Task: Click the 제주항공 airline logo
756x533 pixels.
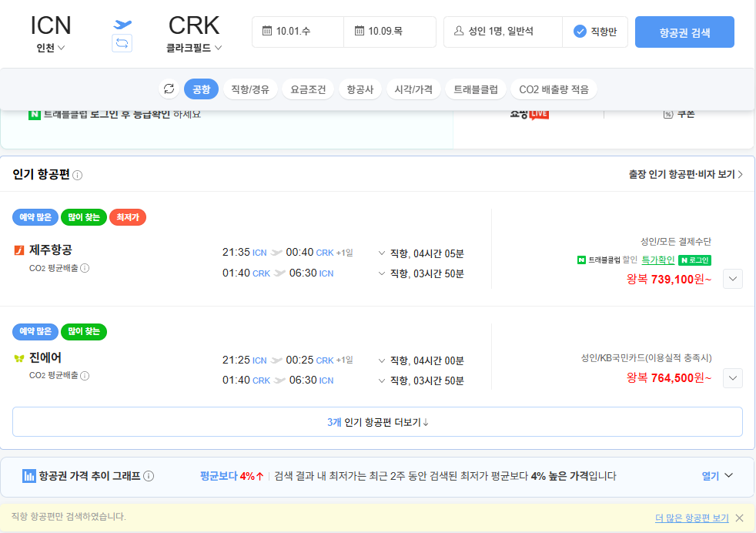Action: tap(19, 250)
